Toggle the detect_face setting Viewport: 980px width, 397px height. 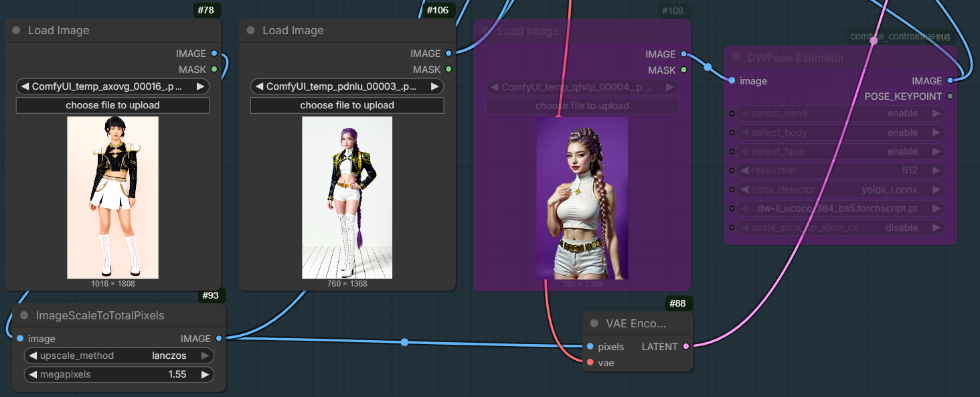837,151
